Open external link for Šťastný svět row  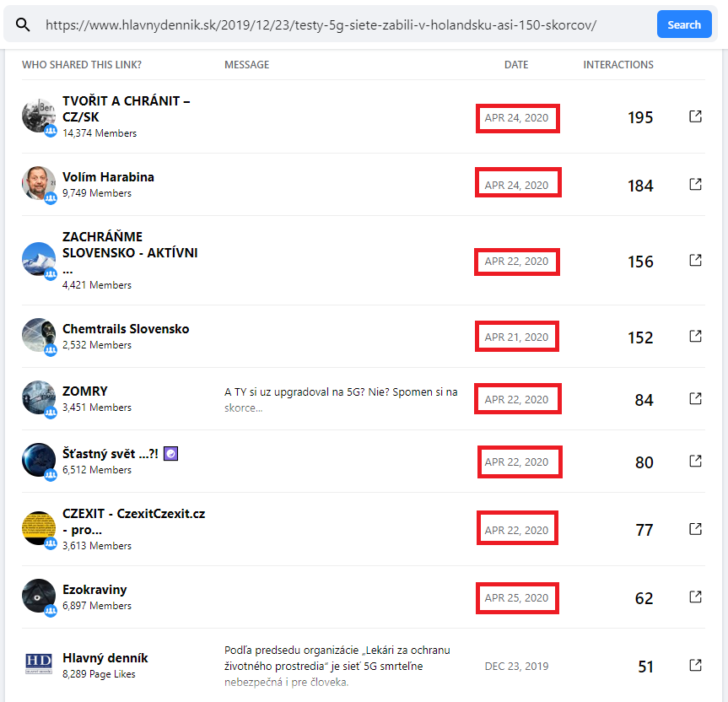(x=695, y=461)
